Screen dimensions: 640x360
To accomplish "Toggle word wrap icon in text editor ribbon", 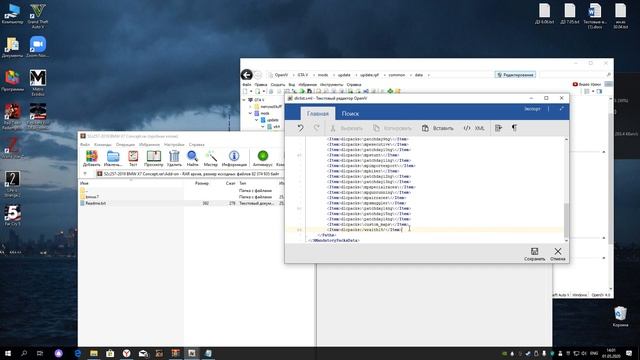I will (498, 128).
